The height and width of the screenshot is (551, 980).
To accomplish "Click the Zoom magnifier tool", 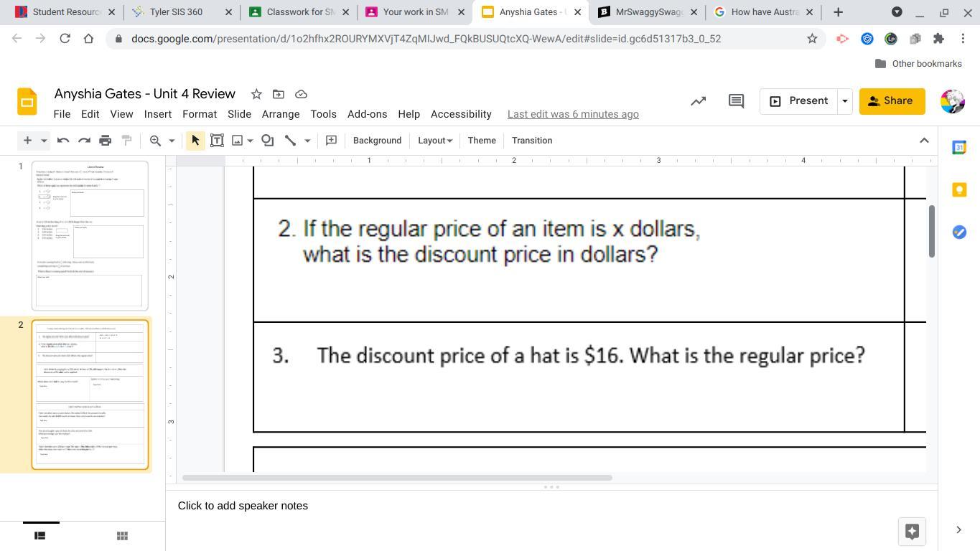I will click(x=155, y=141).
